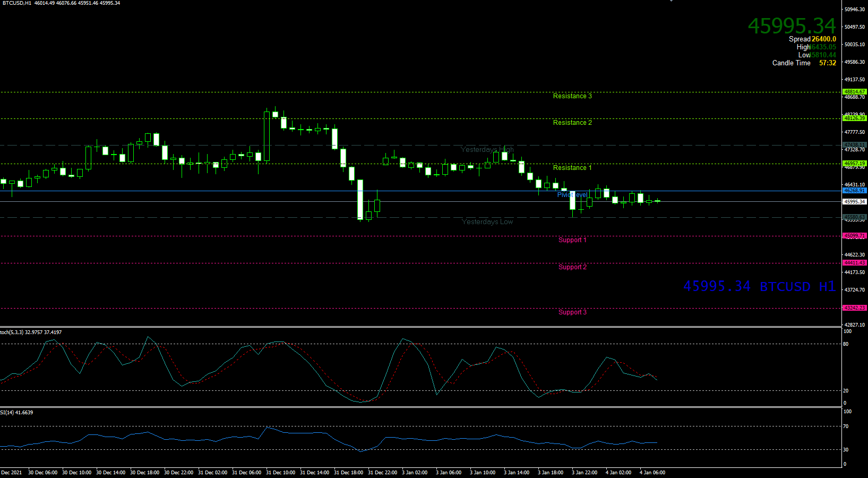Click the 31 Dec 10:00 time axis label
This screenshot has height=478, width=868.
tap(280, 473)
